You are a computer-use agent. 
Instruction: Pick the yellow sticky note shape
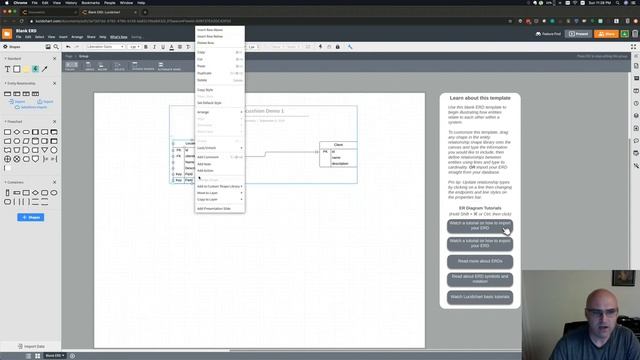pyautogui.click(x=26, y=69)
